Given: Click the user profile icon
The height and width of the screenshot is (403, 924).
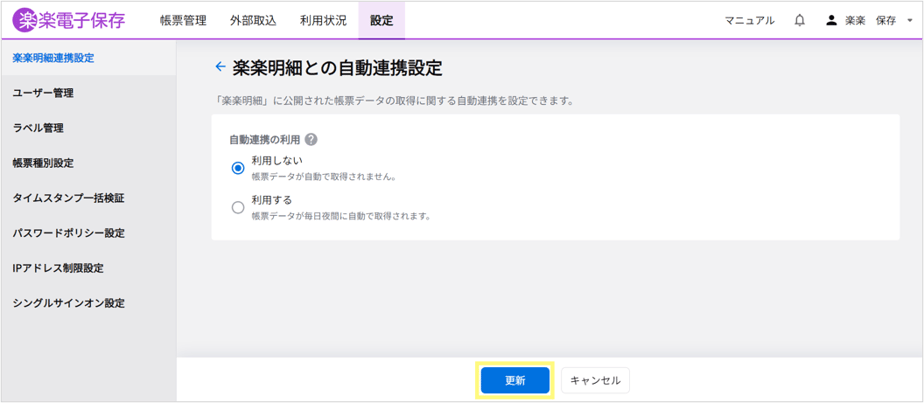Looking at the screenshot, I should [831, 21].
